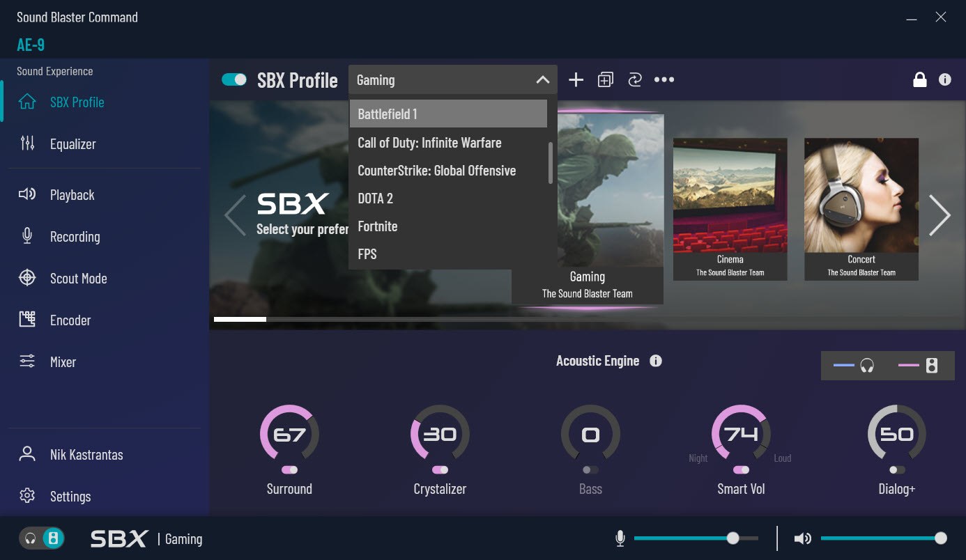Click the info icon beside lock
Screen dimensions: 966x560
tap(945, 79)
